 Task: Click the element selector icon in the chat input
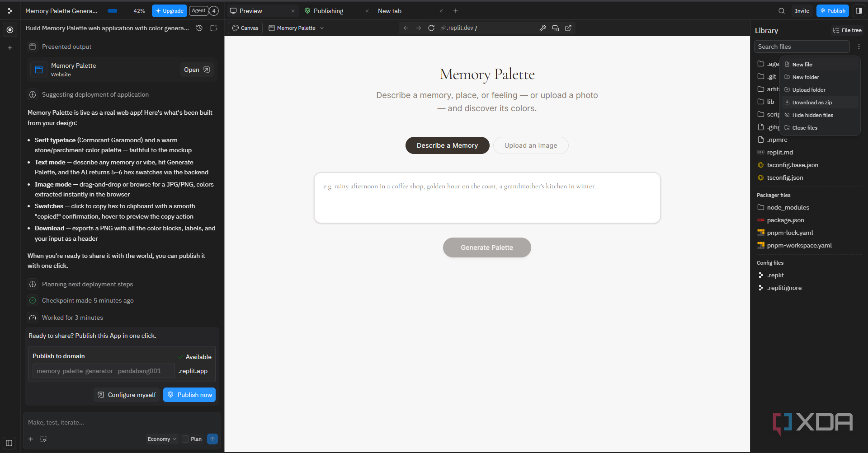click(43, 439)
